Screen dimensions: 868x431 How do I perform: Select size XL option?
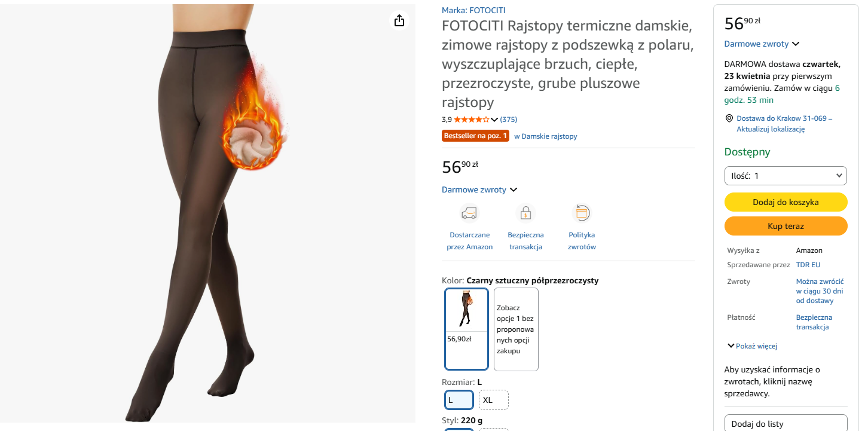point(493,400)
